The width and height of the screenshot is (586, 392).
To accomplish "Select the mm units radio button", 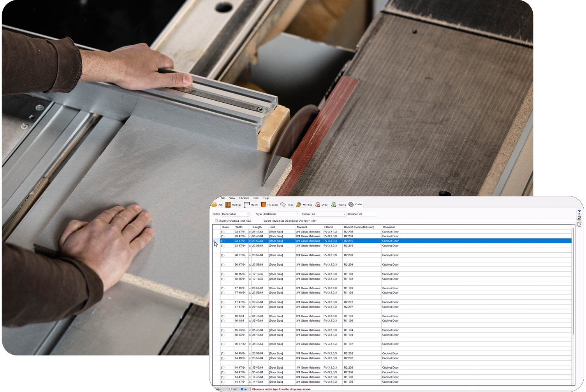I will tap(231, 389).
